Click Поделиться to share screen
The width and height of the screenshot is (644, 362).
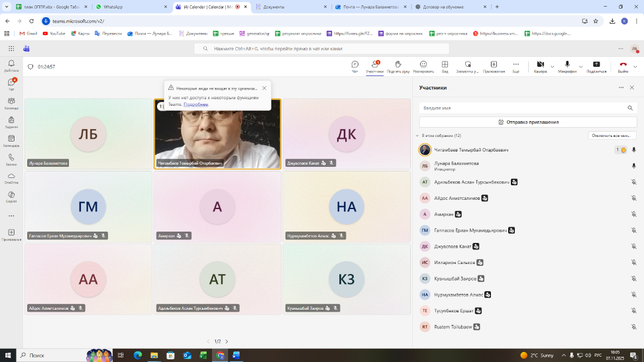coord(596,66)
